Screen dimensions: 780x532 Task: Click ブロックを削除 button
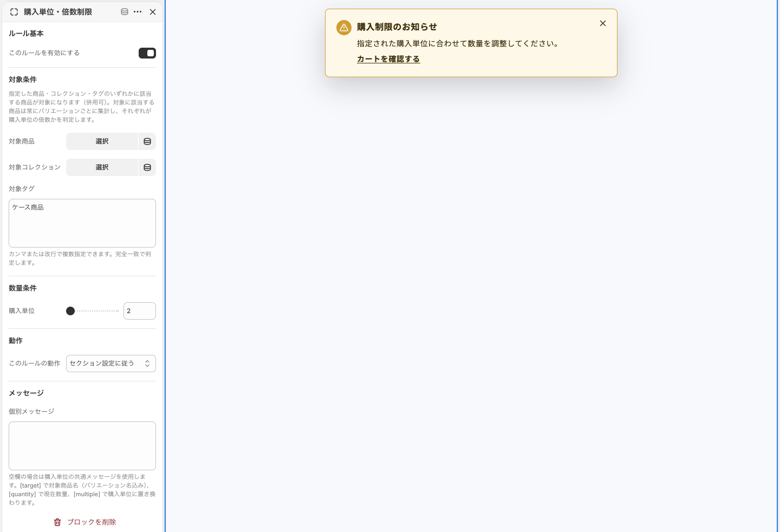click(x=84, y=522)
